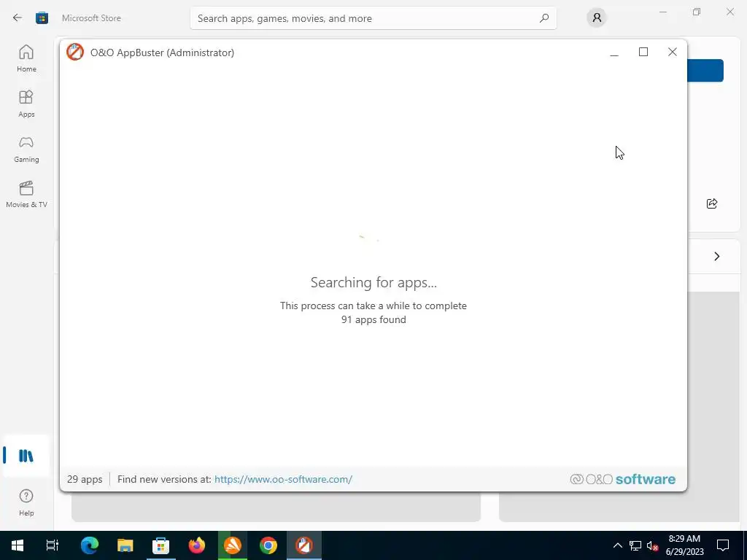Launch Google Chrome from the taskbar

(268, 545)
